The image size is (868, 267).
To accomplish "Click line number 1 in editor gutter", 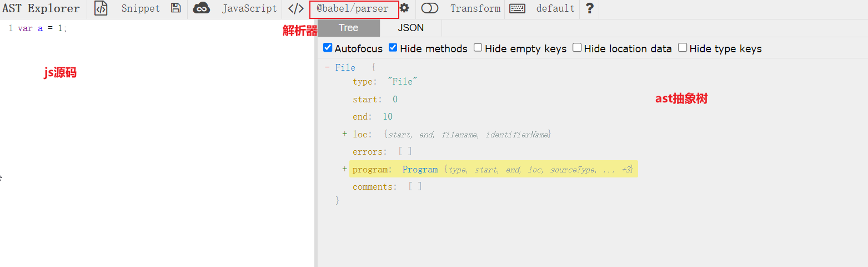I will click(x=11, y=28).
